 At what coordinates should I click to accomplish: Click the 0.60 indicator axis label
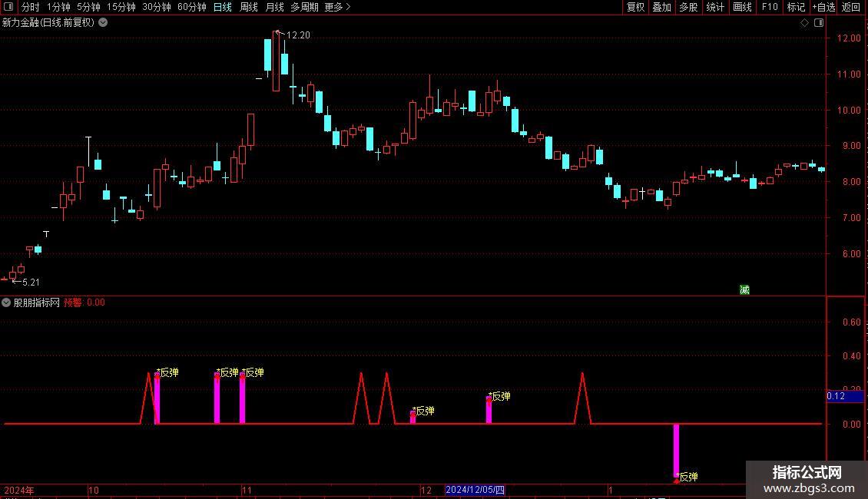[851, 322]
